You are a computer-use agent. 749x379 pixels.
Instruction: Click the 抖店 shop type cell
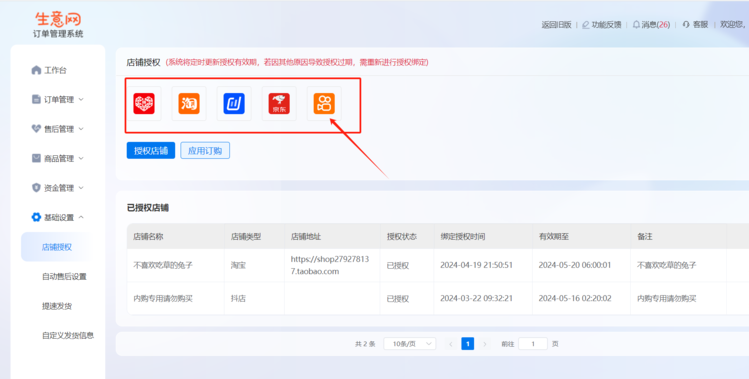point(238,298)
